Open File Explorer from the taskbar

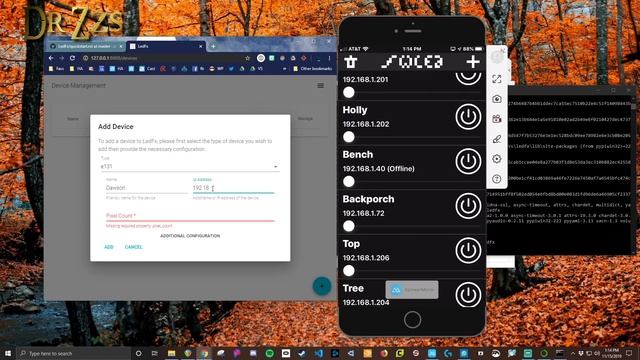(x=171, y=353)
